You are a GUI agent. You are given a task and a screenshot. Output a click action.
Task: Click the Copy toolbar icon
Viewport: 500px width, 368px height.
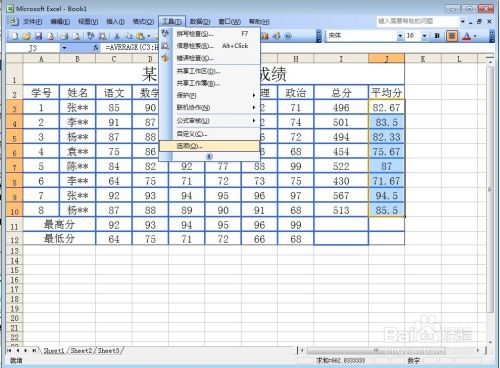129,36
